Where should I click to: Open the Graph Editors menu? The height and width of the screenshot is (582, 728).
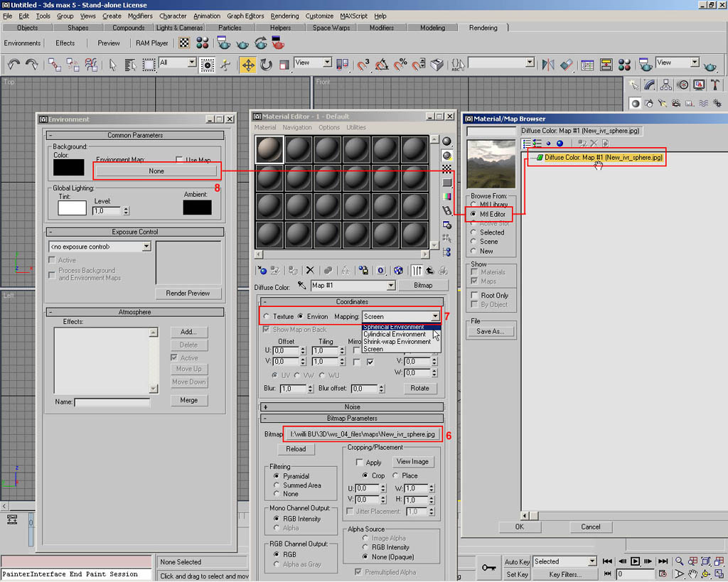(x=245, y=16)
